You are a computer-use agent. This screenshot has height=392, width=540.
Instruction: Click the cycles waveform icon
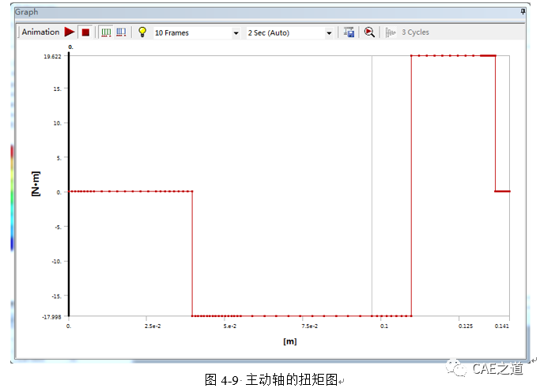391,32
